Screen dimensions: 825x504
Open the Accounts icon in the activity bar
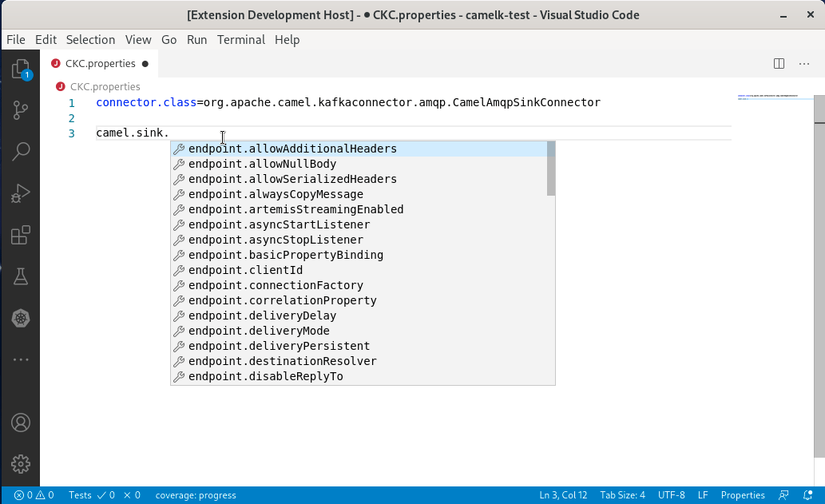(x=21, y=423)
